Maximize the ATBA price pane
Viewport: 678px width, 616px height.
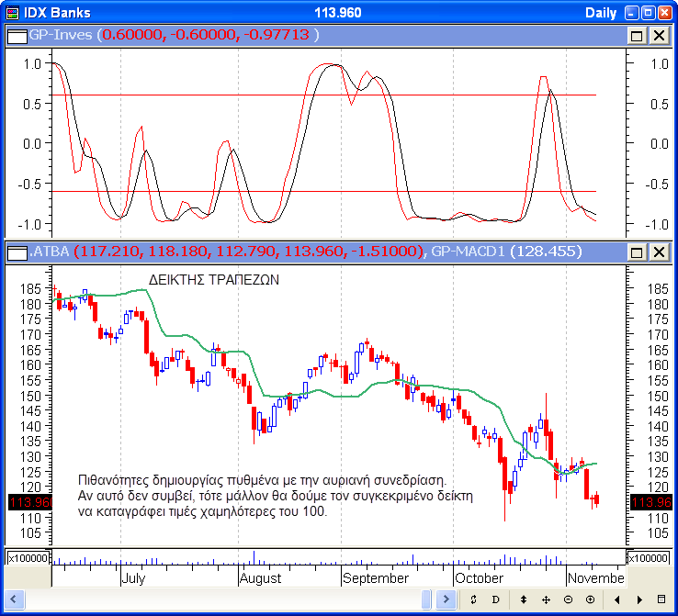637,252
